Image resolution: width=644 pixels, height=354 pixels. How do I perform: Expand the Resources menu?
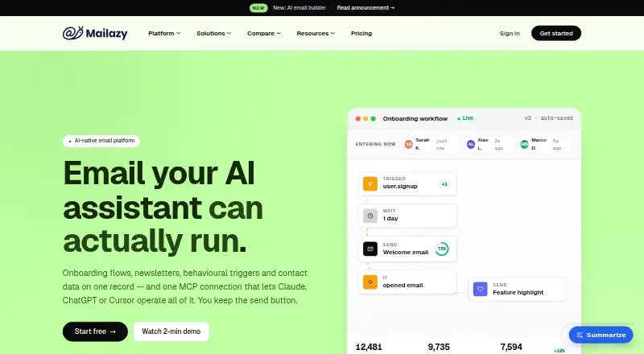coord(316,33)
